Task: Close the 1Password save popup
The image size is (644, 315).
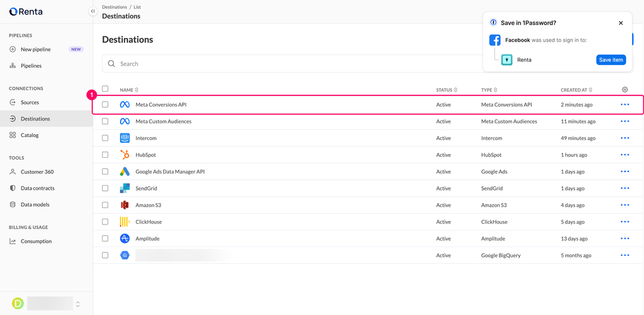Action: click(x=621, y=23)
